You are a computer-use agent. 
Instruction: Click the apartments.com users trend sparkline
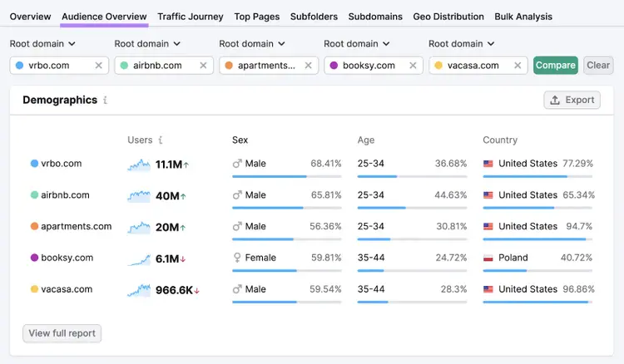click(139, 228)
